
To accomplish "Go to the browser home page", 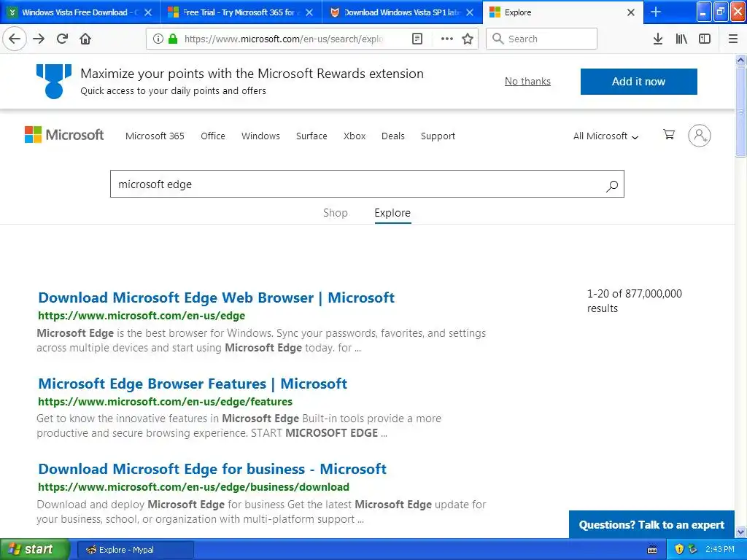I will click(x=85, y=39).
